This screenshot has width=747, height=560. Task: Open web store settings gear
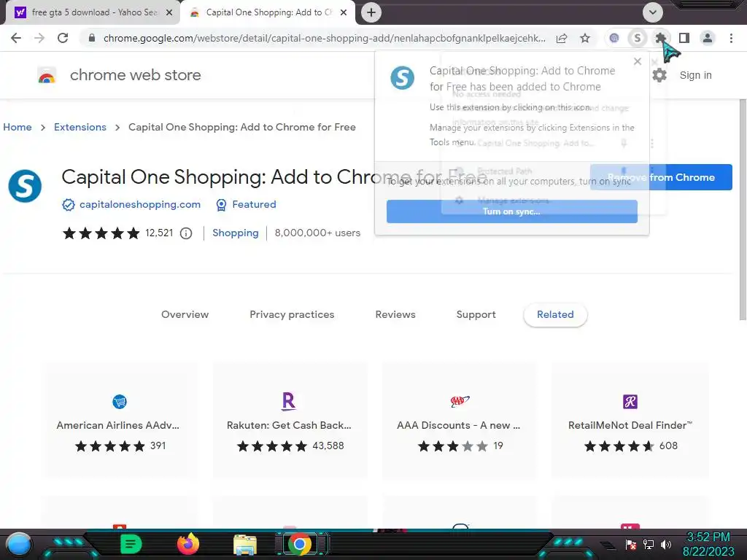click(x=659, y=75)
